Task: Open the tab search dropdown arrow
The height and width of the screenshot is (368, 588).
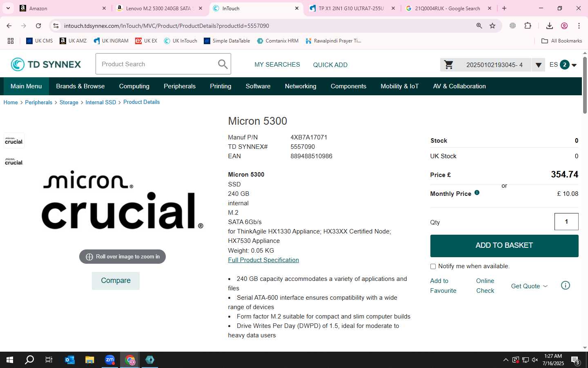Action: [x=8, y=8]
